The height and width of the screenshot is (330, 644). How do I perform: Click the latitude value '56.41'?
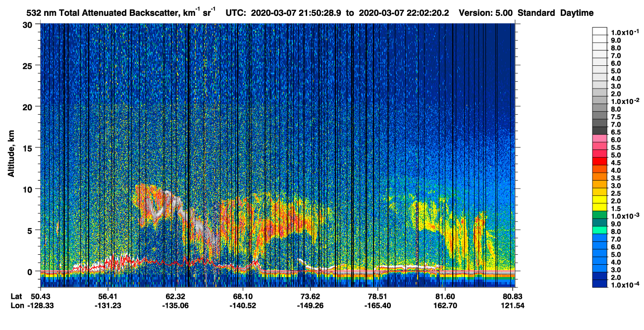(x=107, y=296)
